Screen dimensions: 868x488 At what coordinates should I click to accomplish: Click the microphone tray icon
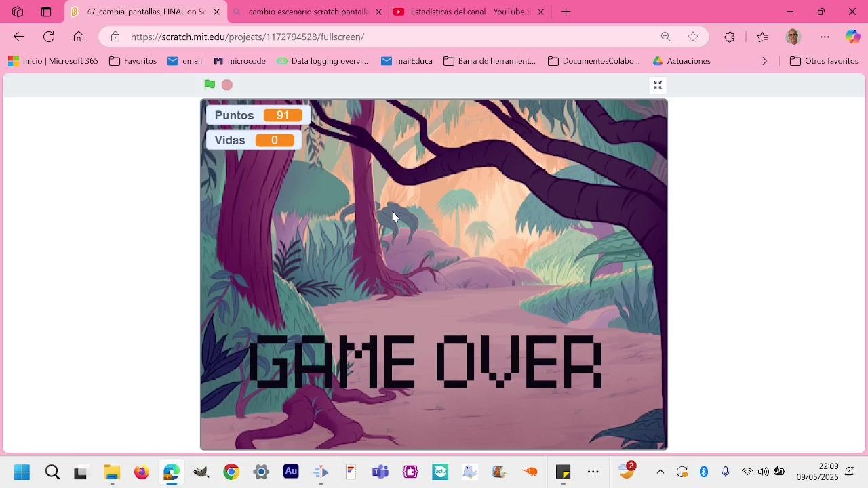[726, 472]
